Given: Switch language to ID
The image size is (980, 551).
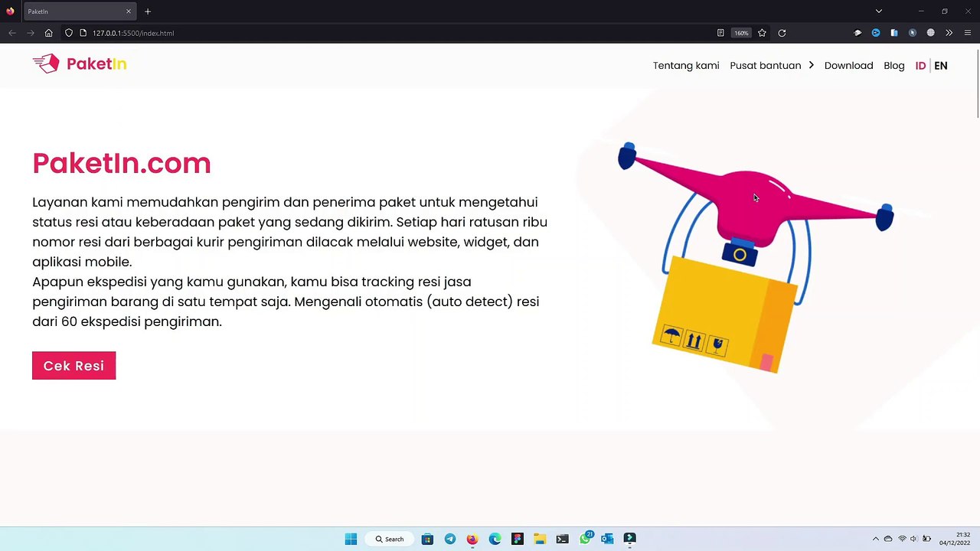Looking at the screenshot, I should coord(920,66).
